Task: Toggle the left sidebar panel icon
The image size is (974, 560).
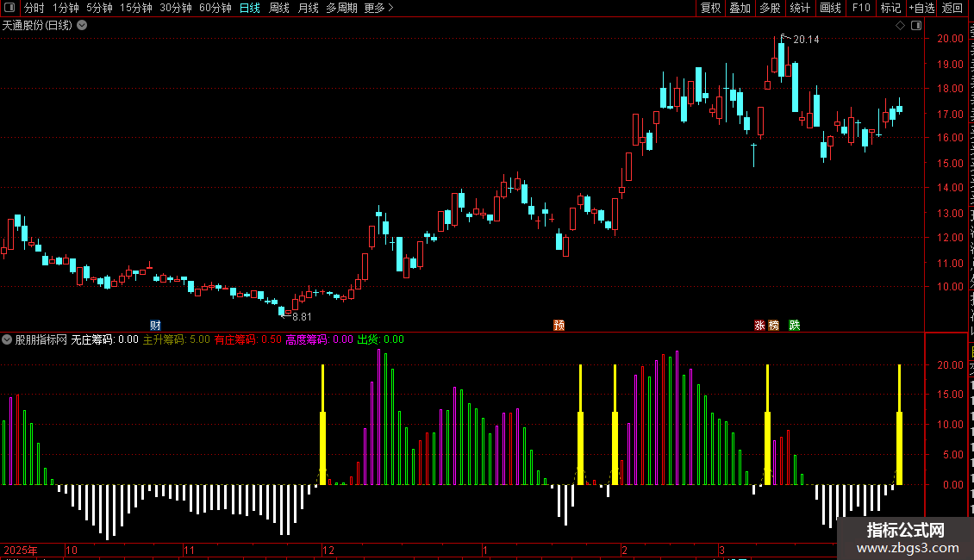Action: click(x=9, y=8)
